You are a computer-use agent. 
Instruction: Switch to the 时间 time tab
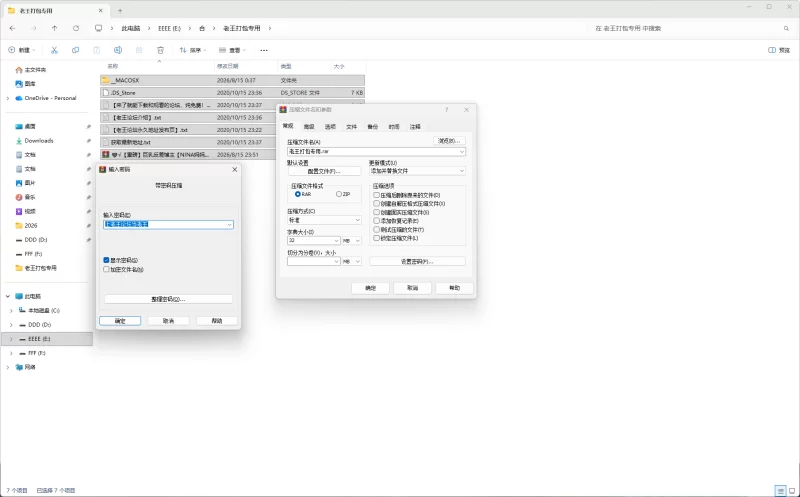394,127
